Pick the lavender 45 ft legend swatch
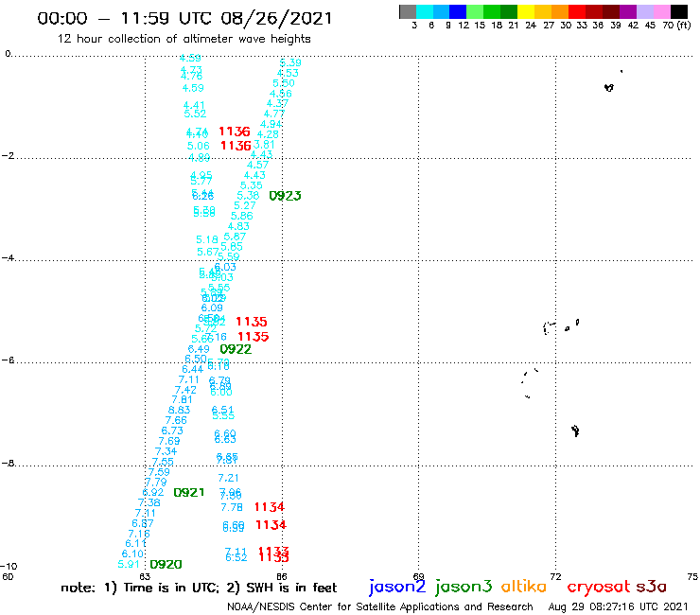Image resolution: width=700 pixels, height=615 pixels. tap(645, 11)
